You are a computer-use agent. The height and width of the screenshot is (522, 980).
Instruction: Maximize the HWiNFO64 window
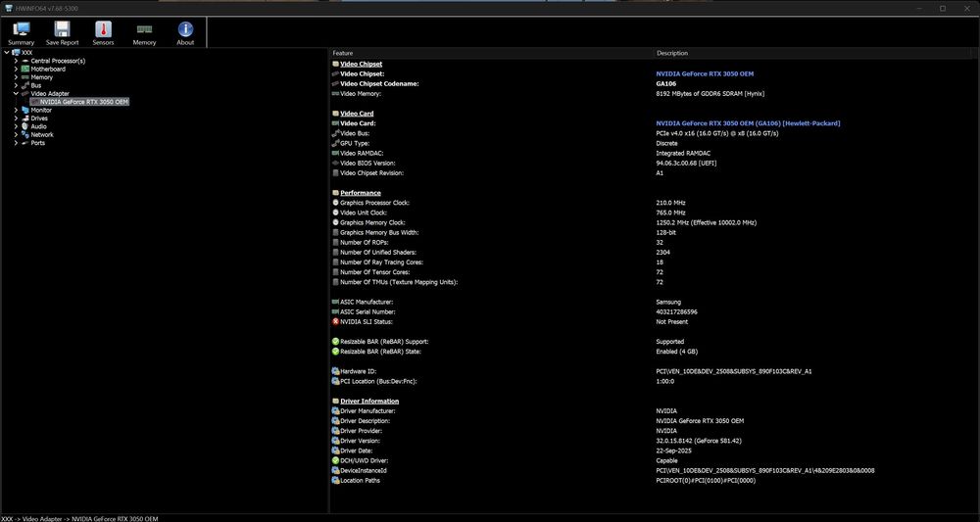943,8
